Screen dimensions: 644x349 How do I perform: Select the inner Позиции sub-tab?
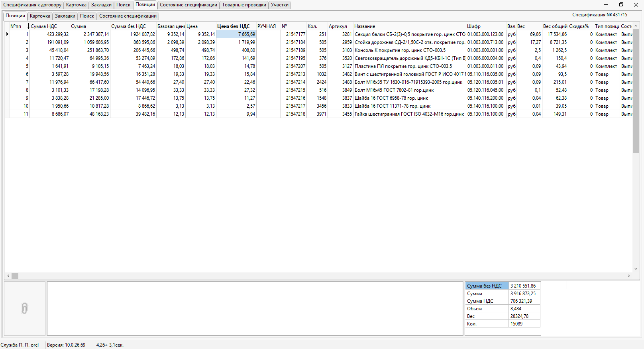coord(15,16)
